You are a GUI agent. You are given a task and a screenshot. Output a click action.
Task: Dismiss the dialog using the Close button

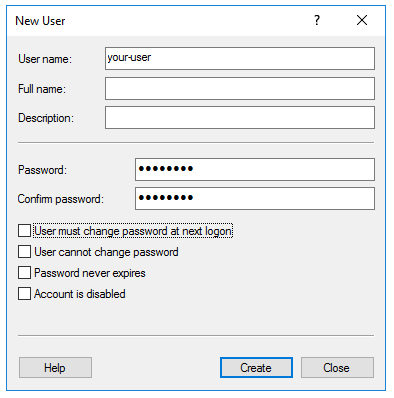(337, 368)
